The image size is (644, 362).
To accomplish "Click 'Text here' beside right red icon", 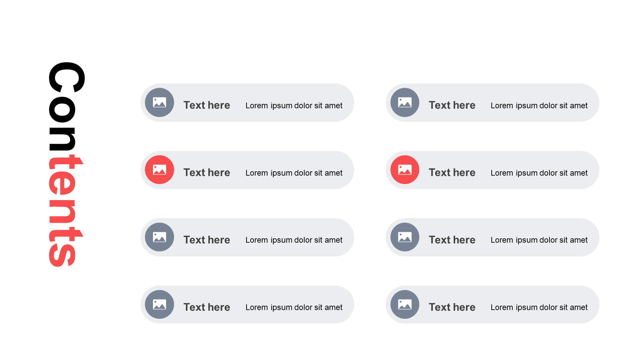I will pos(452,173).
